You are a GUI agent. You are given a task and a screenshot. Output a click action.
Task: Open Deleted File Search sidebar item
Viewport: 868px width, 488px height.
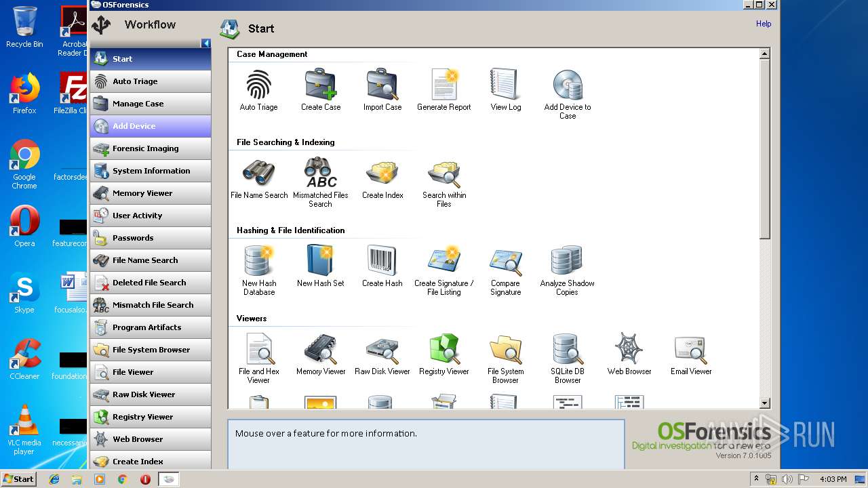point(151,283)
